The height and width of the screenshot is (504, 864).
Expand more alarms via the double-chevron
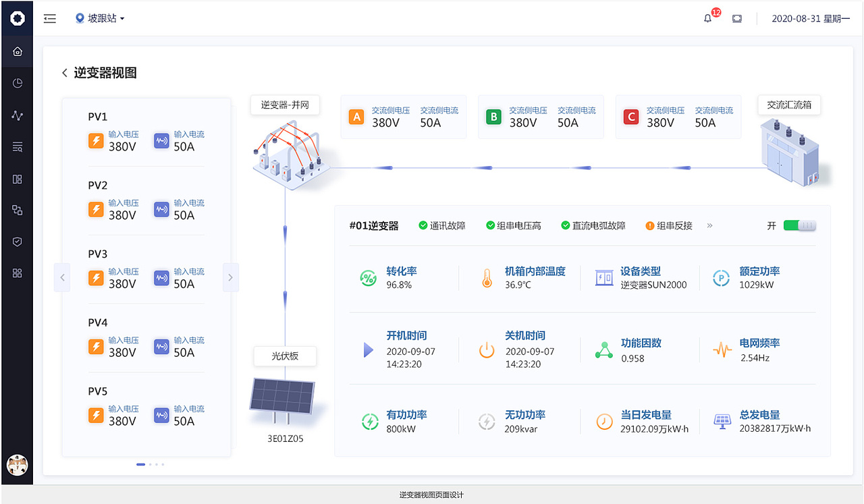(x=709, y=226)
